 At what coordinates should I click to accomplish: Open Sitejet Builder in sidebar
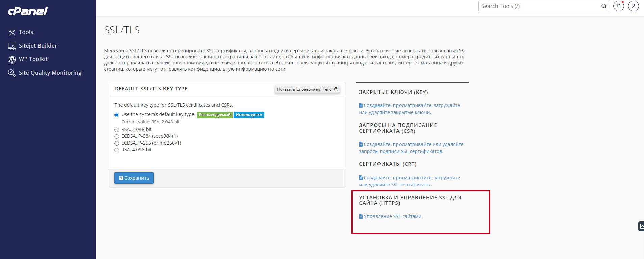pyautogui.click(x=38, y=46)
